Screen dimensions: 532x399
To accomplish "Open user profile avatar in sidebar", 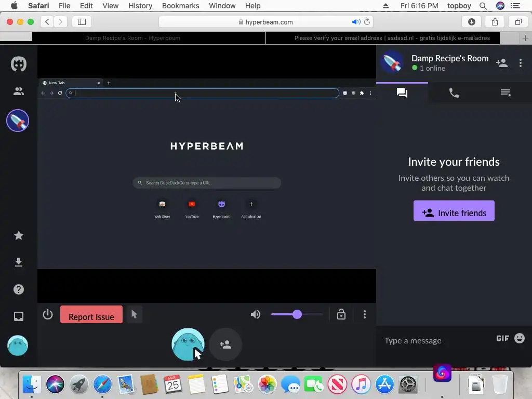I will pyautogui.click(x=18, y=345).
